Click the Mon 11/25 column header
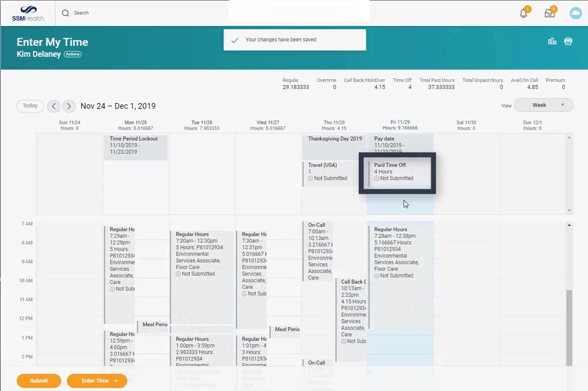Viewport: 588px width, 391px height. [x=136, y=125]
